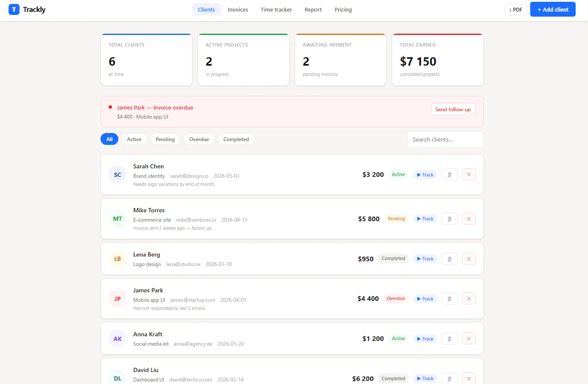588x384 pixels.
Task: Start time tracking for Anna Kraft
Action: pyautogui.click(x=425, y=339)
